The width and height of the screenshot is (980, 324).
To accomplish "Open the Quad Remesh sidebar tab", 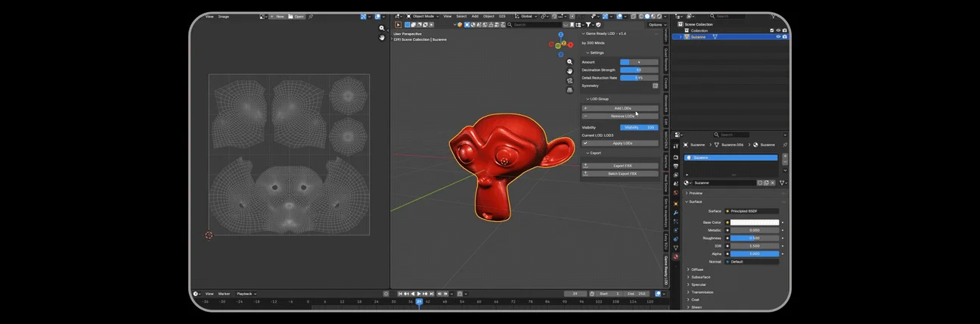I will [666, 60].
